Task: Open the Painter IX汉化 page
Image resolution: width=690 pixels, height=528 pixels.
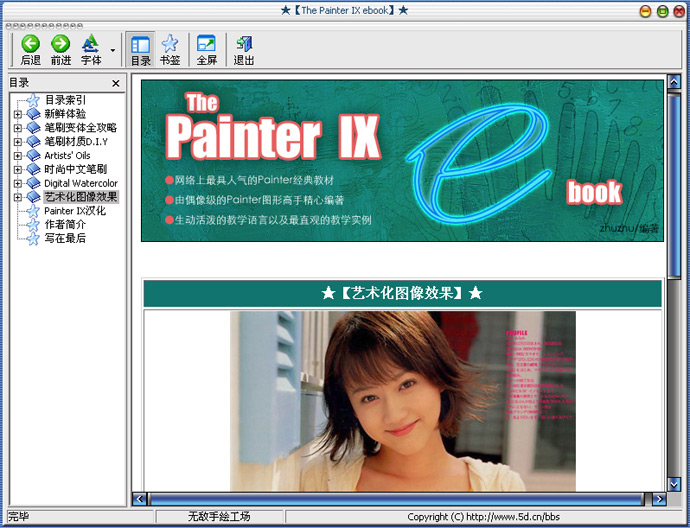Action: (x=75, y=211)
